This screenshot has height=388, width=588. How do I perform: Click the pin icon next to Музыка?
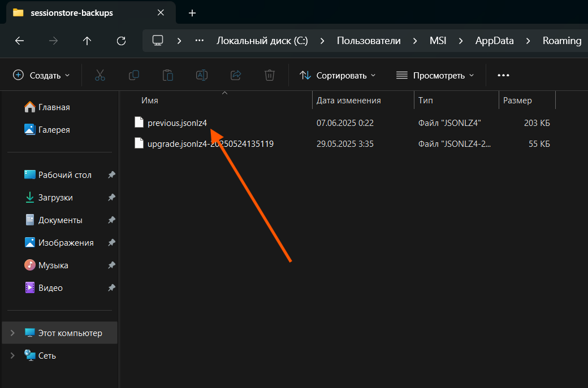pyautogui.click(x=111, y=265)
